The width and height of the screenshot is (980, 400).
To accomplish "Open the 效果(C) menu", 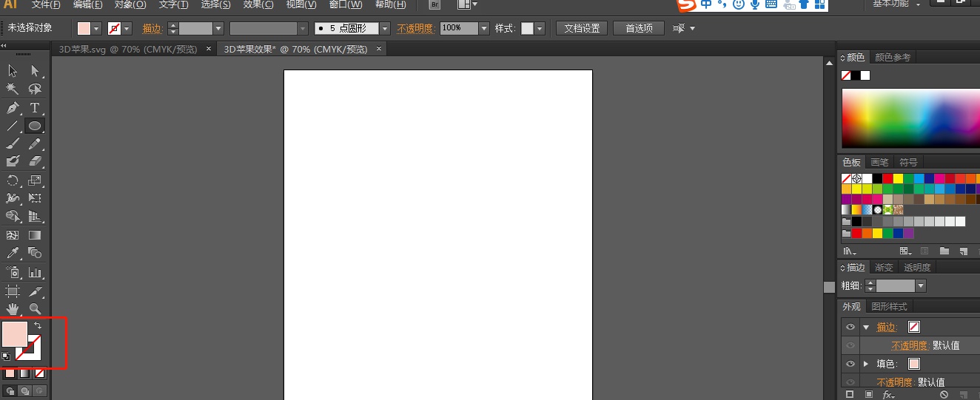I will point(258,4).
